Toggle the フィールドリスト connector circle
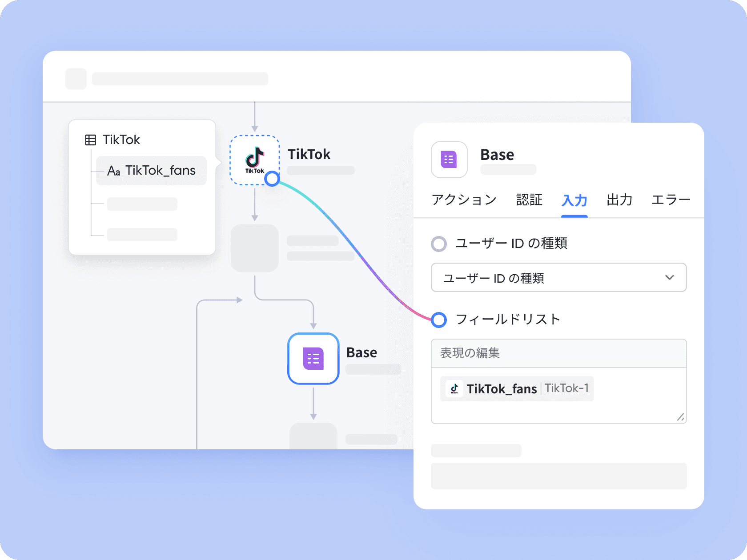 tap(439, 320)
